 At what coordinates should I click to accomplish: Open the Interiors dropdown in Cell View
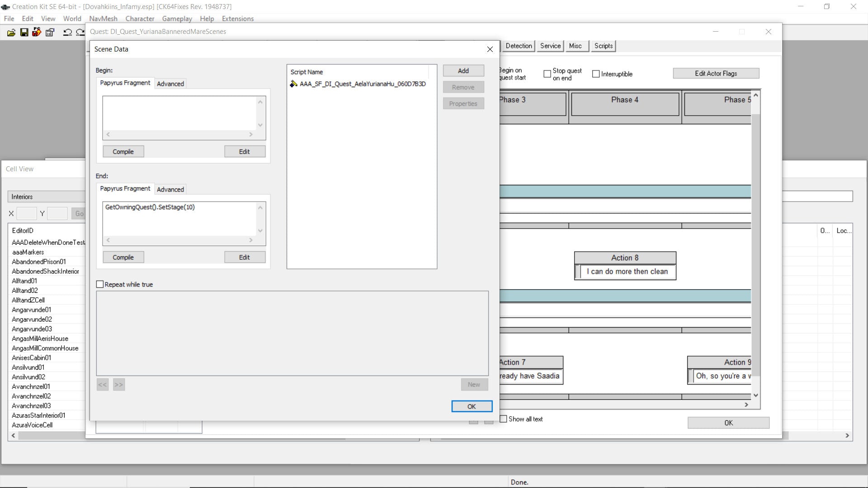46,197
